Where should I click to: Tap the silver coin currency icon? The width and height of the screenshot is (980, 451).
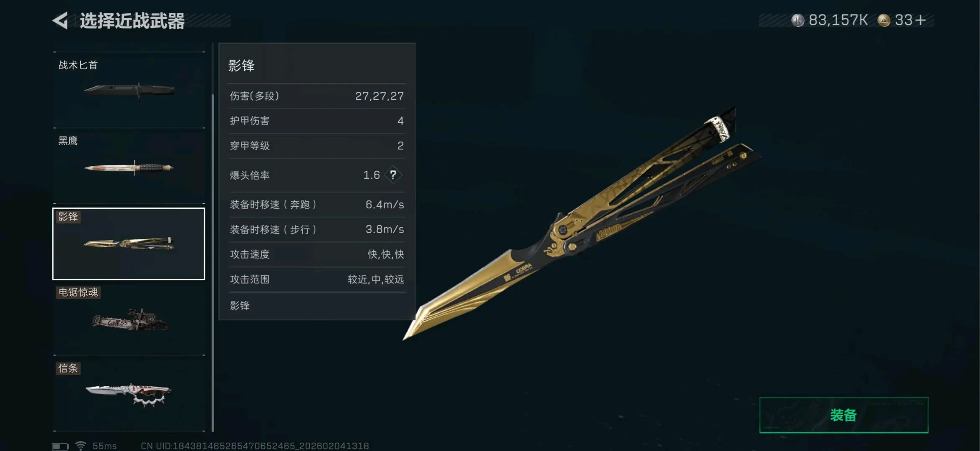pos(798,20)
